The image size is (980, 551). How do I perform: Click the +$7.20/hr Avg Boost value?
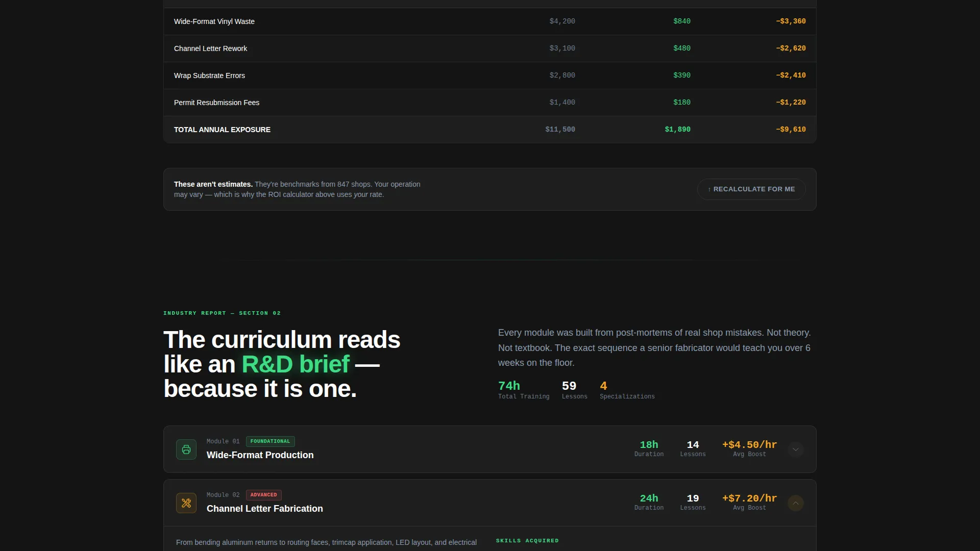(749, 498)
